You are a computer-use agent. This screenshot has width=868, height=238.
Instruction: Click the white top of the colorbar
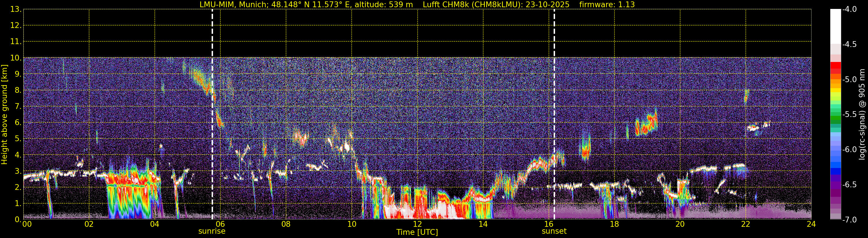(x=835, y=26)
